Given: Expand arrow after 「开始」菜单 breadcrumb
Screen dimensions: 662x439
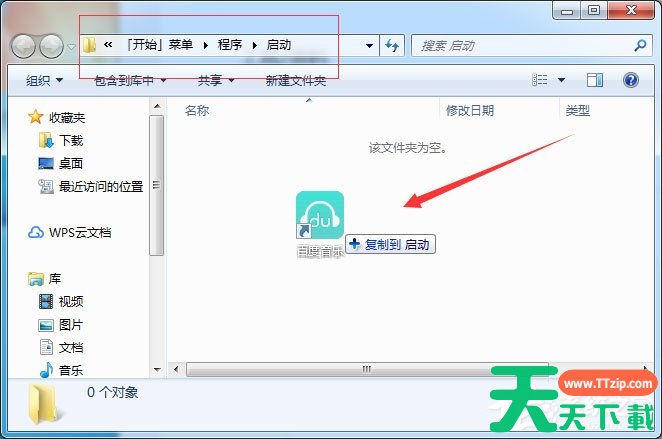Looking at the screenshot, I should (206, 45).
